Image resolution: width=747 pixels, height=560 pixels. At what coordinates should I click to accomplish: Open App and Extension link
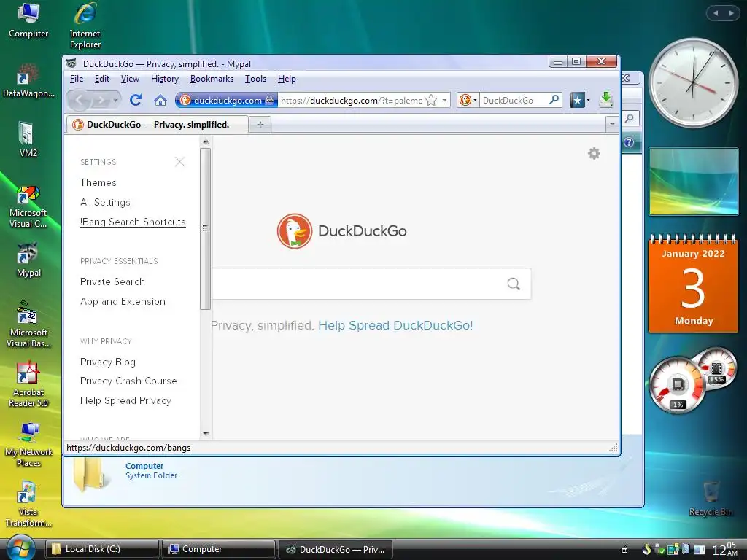123,301
